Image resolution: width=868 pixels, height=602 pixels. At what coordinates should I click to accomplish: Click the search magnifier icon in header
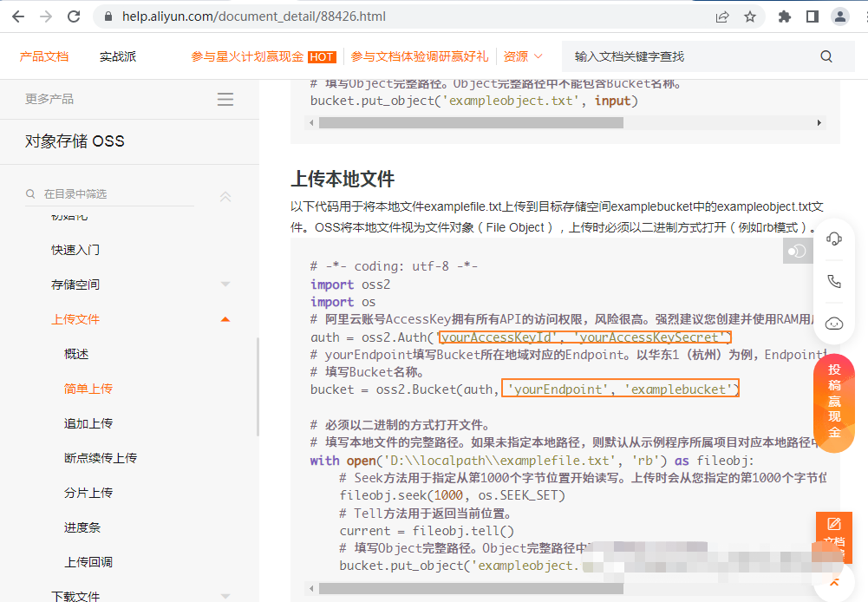click(826, 56)
